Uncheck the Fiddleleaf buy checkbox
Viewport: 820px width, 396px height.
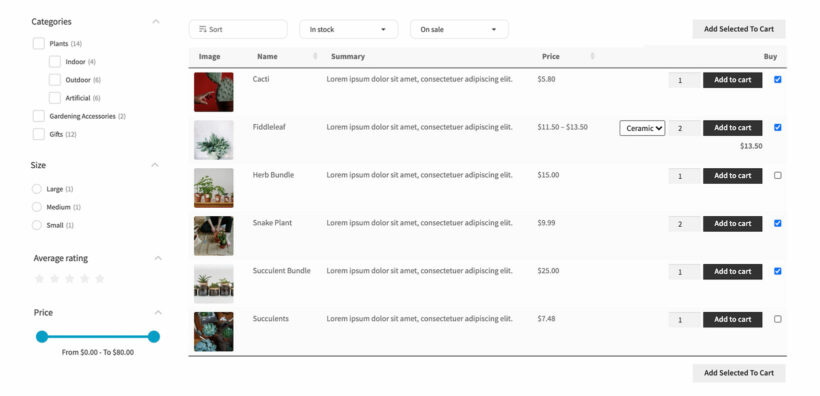778,127
